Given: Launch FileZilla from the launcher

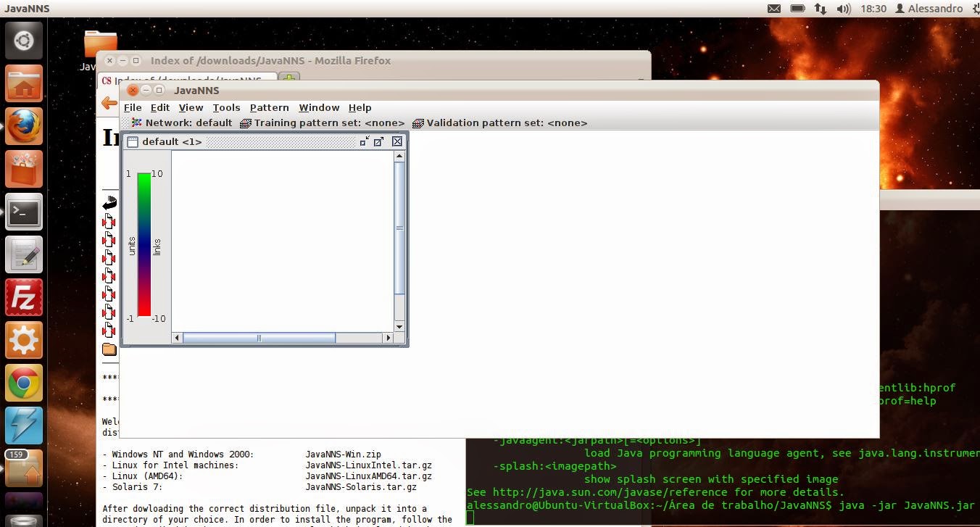Looking at the screenshot, I should click(x=24, y=298).
